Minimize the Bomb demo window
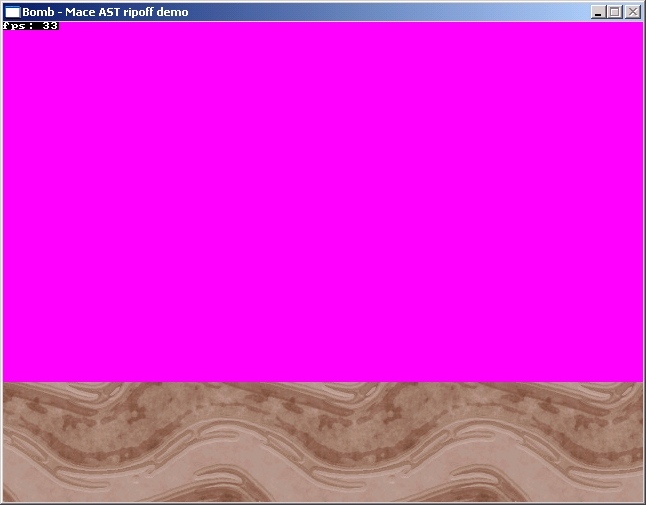Viewport: 646px width, 505px height. [x=598, y=12]
